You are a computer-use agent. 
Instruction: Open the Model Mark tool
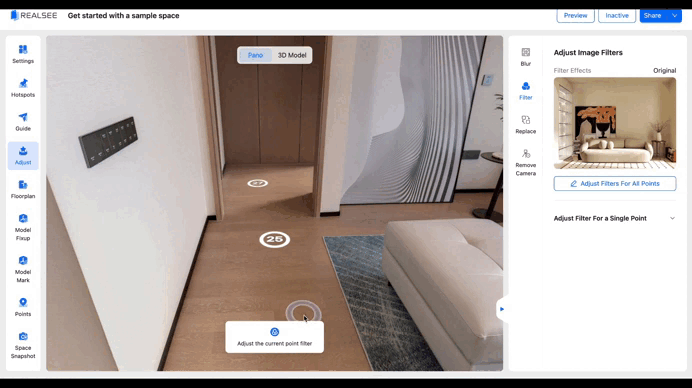pyautogui.click(x=23, y=269)
